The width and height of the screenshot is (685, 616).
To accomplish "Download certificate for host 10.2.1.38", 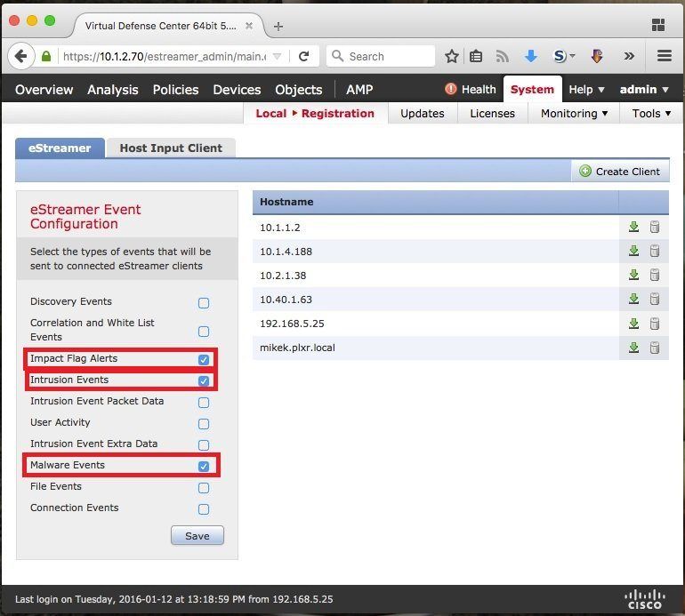I will pos(633,275).
